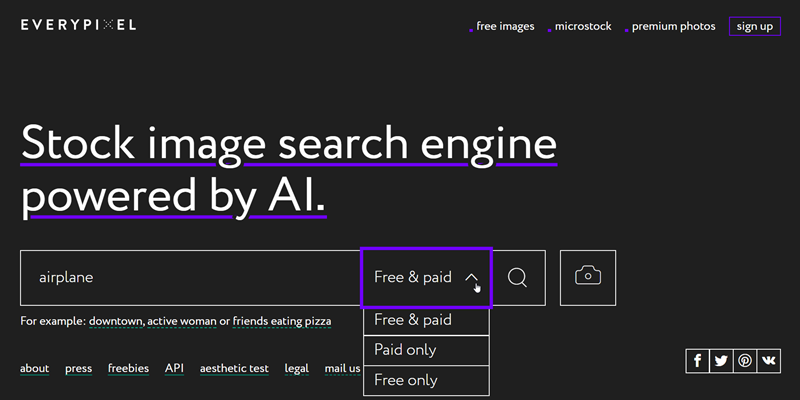
Task: Click the sign up button
Action: (755, 27)
